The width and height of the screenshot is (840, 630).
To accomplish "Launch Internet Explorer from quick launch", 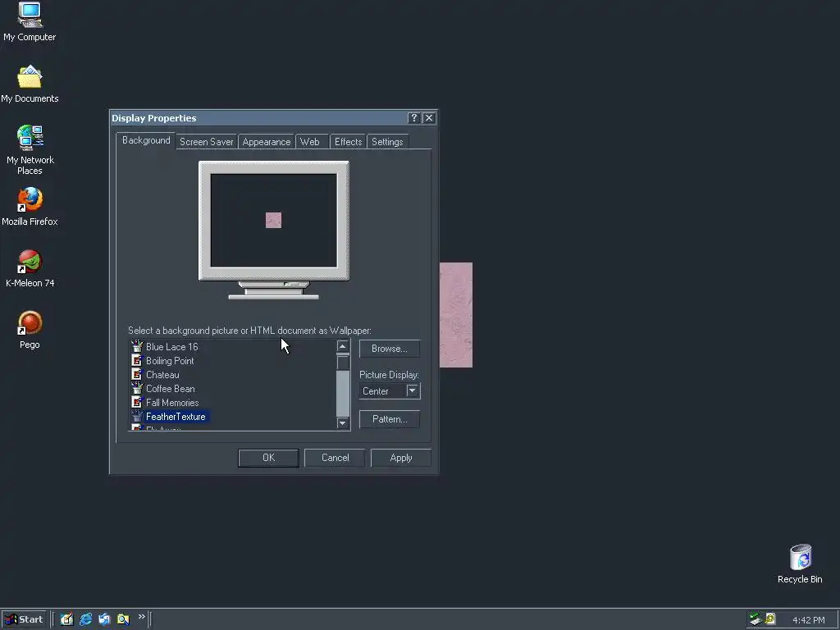I will [85, 619].
